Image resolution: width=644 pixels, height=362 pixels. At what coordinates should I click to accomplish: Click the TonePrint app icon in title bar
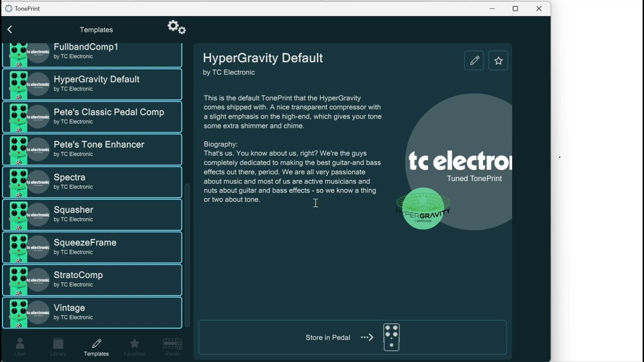pos(9,9)
